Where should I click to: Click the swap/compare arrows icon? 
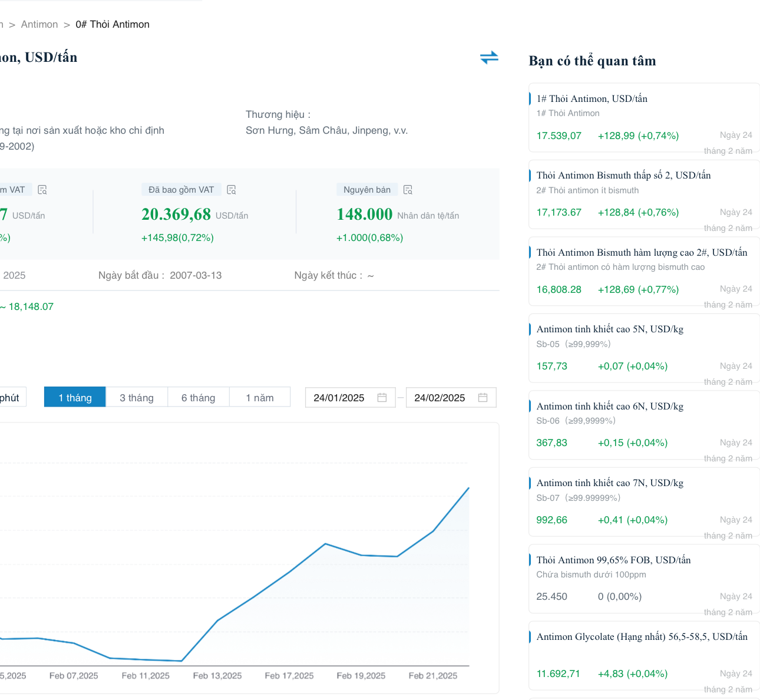(x=489, y=57)
